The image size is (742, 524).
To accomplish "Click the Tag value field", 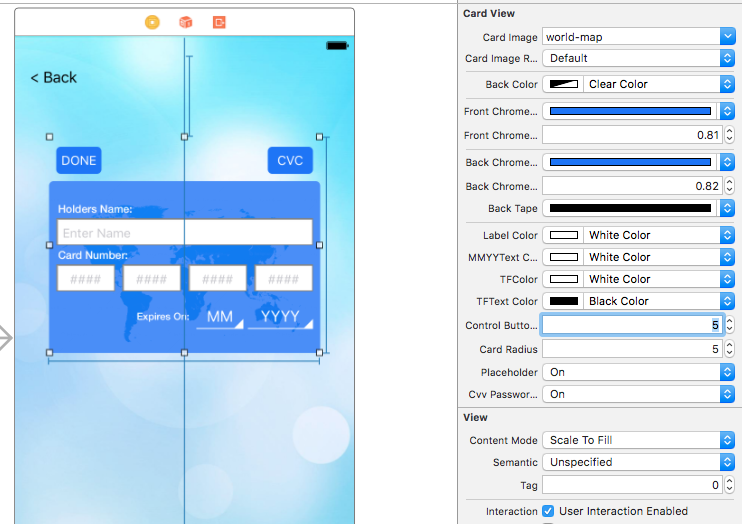I will [x=632, y=485].
